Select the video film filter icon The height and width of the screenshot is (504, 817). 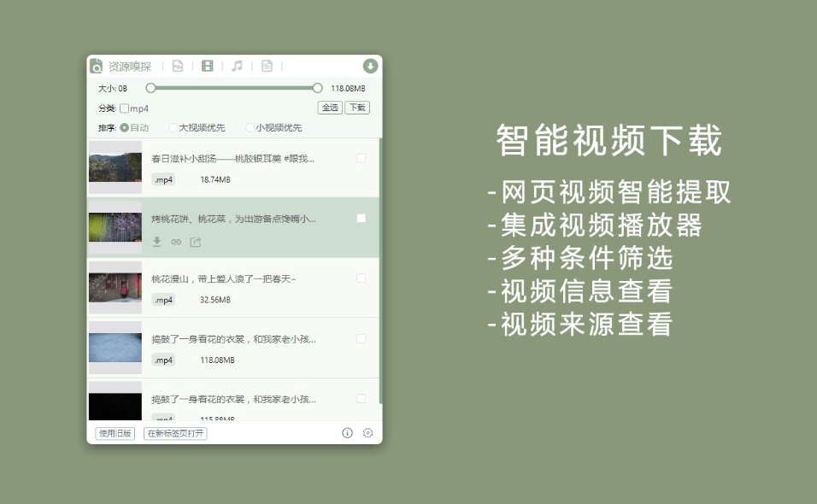coord(207,66)
